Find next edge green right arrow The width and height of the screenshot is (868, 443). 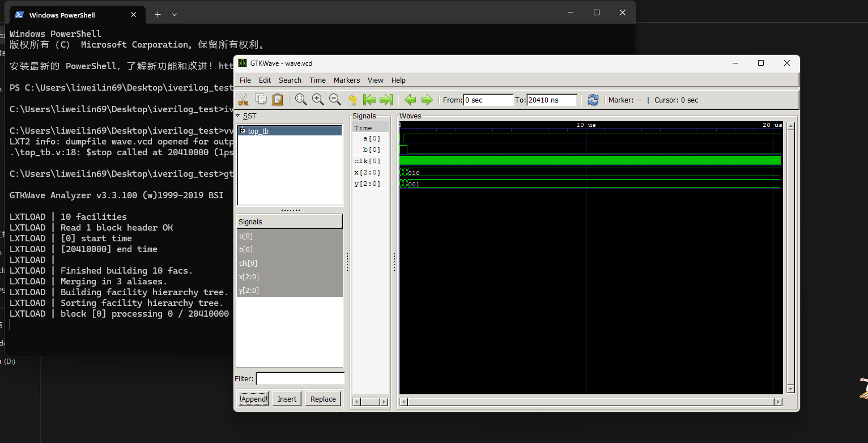427,100
